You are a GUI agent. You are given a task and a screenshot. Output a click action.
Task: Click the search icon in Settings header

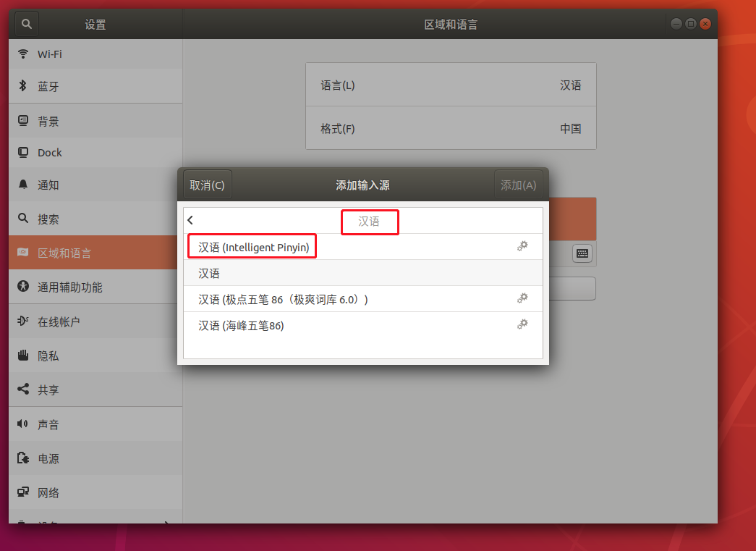coord(27,24)
